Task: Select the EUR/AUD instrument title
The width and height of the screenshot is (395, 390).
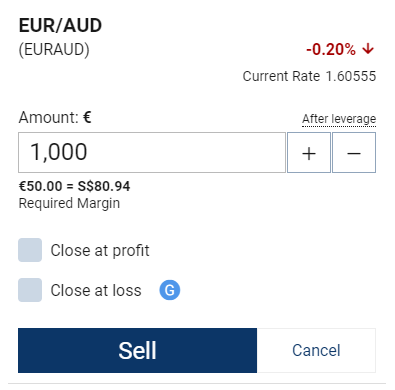Action: pos(60,26)
